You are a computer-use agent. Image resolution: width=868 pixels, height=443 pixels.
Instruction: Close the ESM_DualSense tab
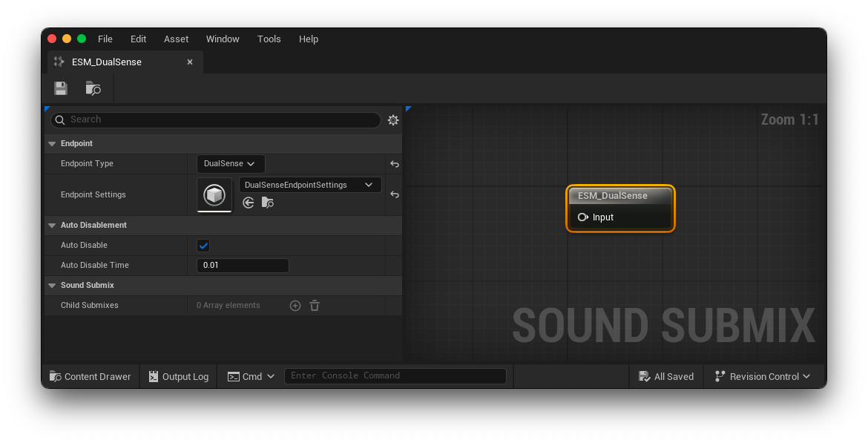190,62
